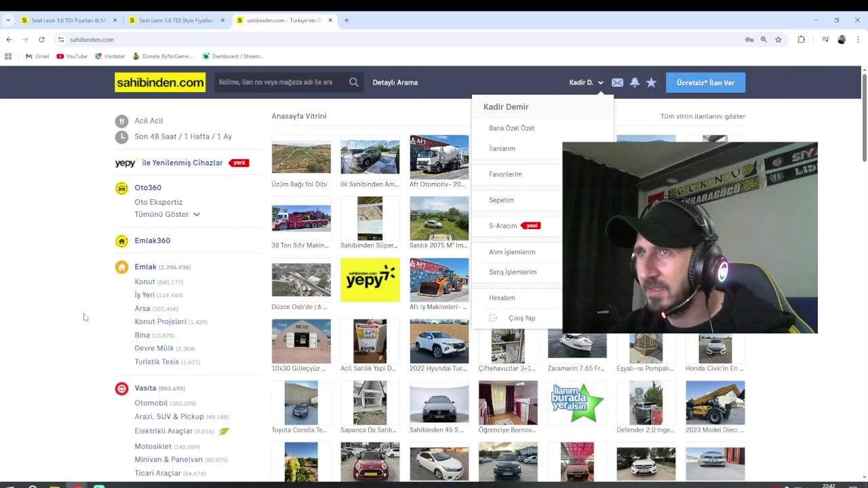Viewport: 868px width, 488px height.
Task: Open Üzüm Bağı Yol Dibi listing thumbnail
Action: [301, 157]
